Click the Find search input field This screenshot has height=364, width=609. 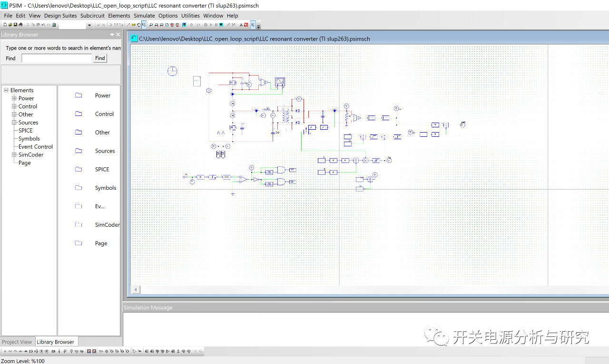coord(57,58)
